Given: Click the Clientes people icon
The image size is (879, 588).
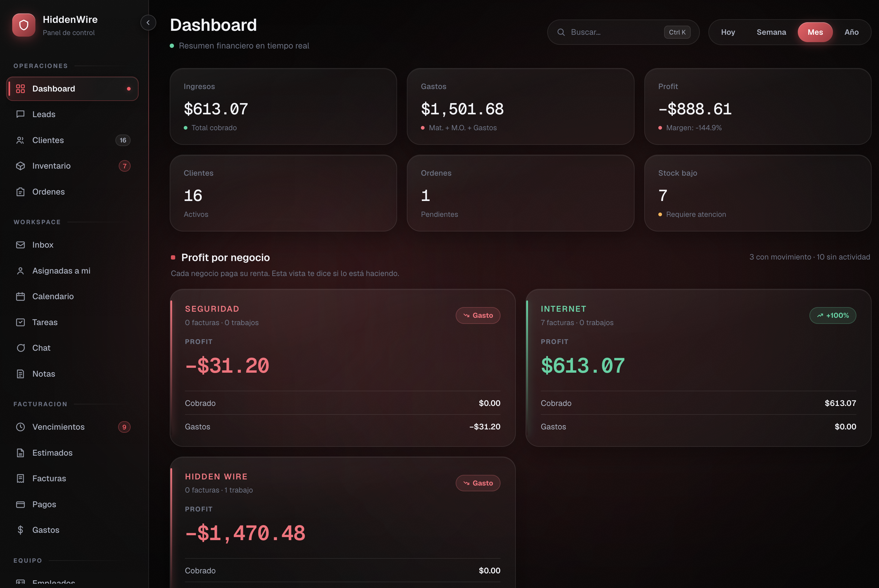Looking at the screenshot, I should [x=20, y=140].
